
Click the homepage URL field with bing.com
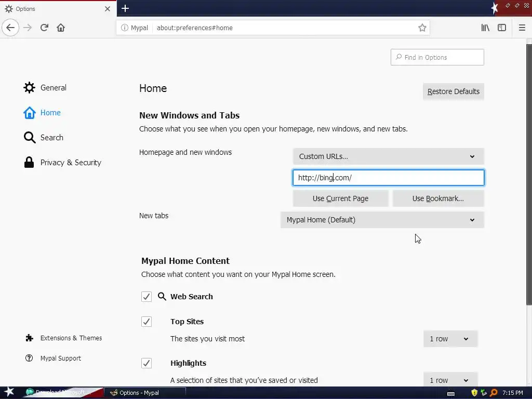[x=389, y=178]
